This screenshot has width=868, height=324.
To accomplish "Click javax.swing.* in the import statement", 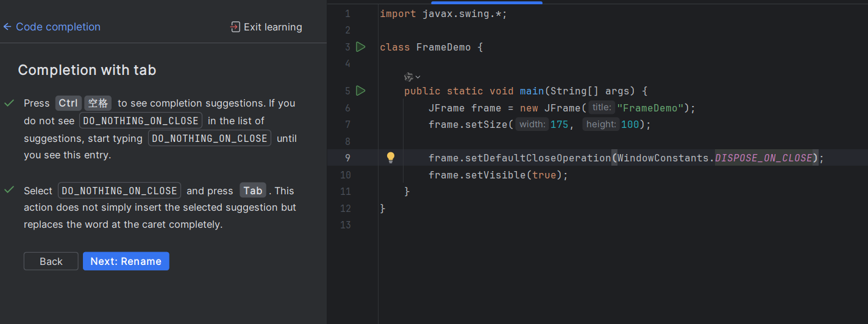I will [461, 13].
